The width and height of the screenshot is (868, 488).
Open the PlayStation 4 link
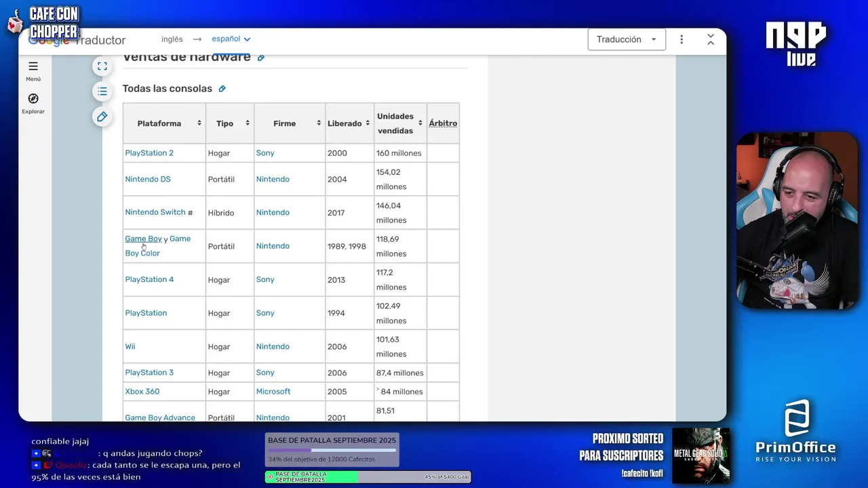[149, 279]
